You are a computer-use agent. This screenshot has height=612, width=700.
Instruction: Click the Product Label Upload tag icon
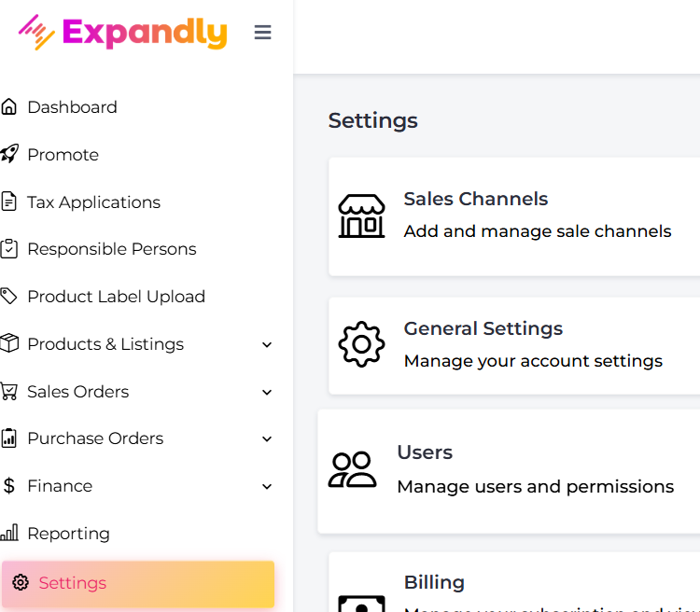pyautogui.click(x=9, y=297)
